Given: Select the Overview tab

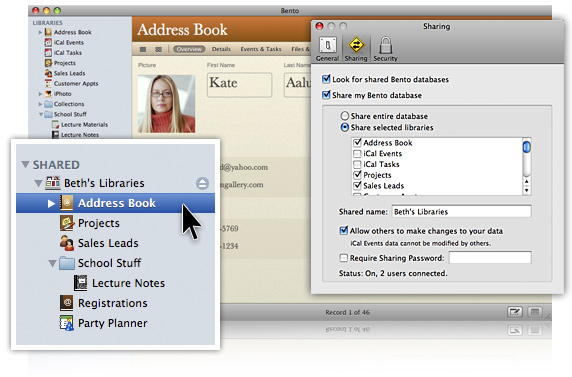Looking at the screenshot, I should (x=189, y=49).
